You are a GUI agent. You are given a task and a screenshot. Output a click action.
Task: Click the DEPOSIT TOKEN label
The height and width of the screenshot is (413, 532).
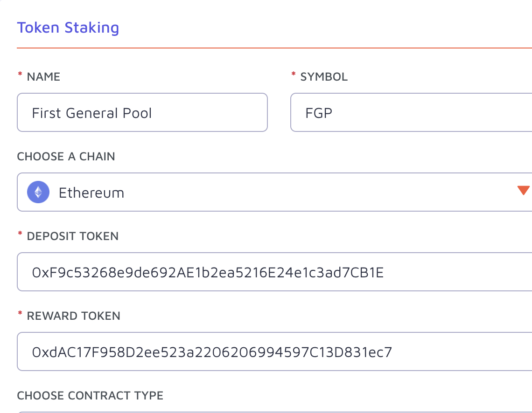73,236
